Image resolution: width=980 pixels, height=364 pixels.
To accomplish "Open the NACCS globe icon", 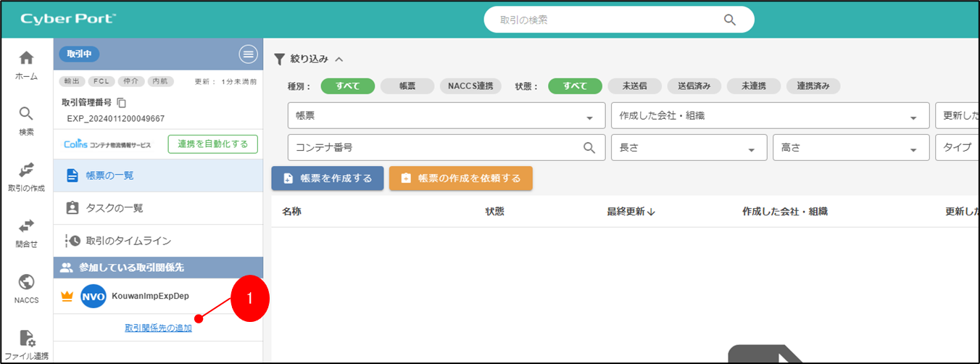I will [26, 282].
